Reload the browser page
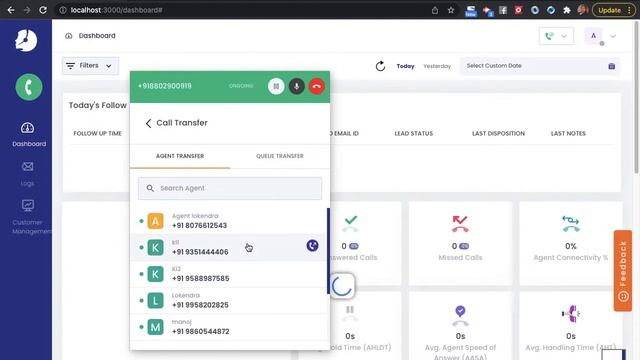Screen dimensions: 640x360 click(43, 10)
